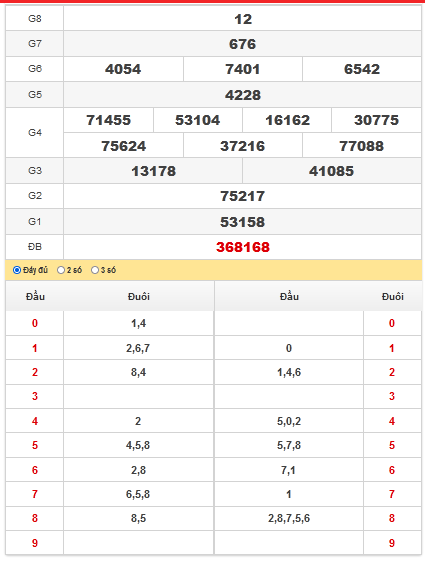Screen dimensions: 425x561
Task: Click the red head digit 5 row
Action: point(35,445)
